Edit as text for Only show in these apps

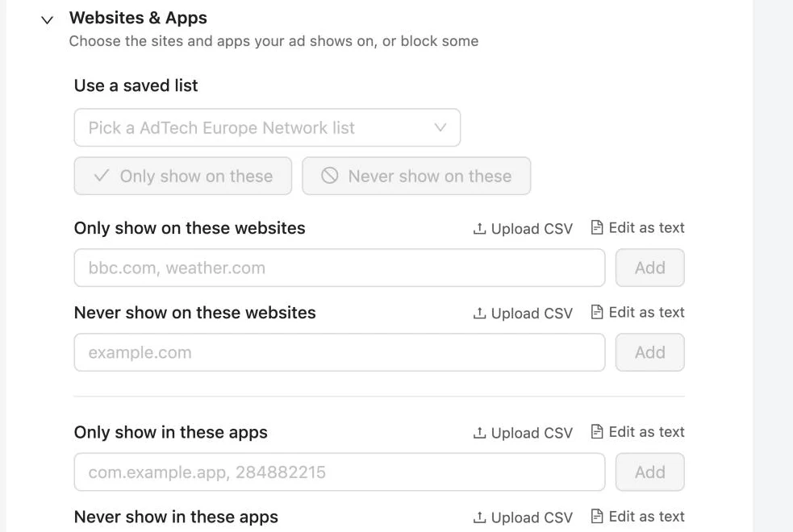tap(637, 432)
